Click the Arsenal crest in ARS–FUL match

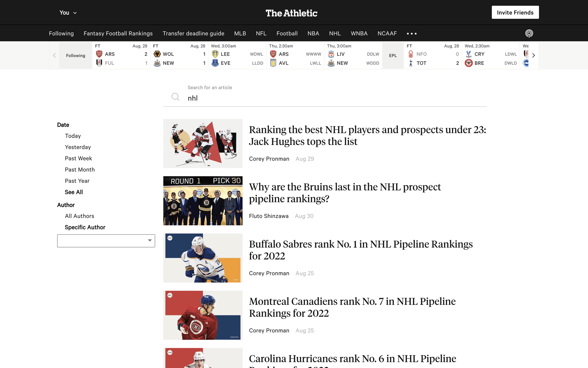(x=99, y=54)
